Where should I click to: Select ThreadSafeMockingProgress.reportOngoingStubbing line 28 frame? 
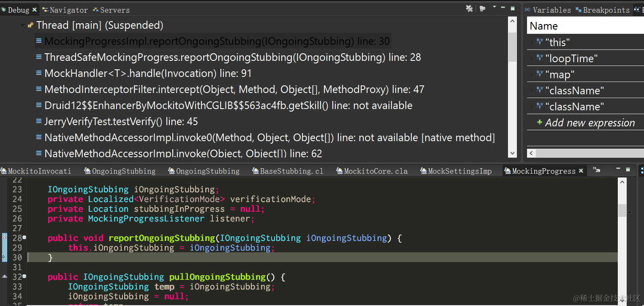coord(233,57)
